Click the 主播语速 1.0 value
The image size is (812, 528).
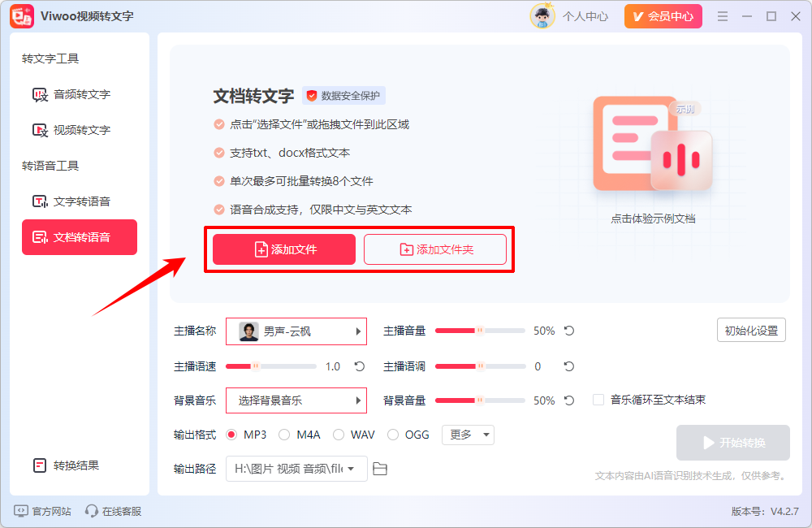pyautogui.click(x=332, y=366)
